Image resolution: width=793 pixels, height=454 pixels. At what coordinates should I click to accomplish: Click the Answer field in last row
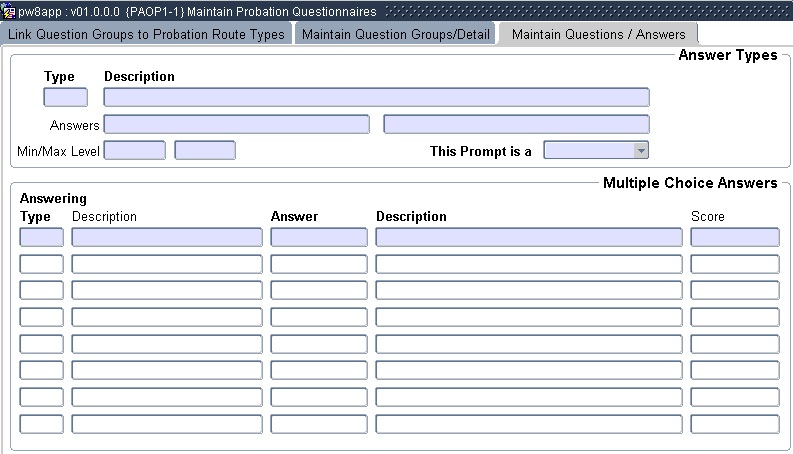pyautogui.click(x=319, y=424)
